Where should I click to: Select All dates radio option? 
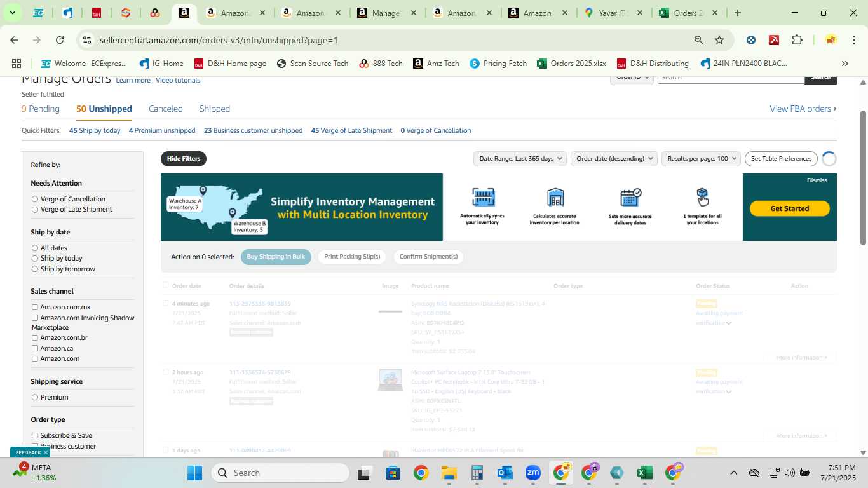tap(35, 248)
